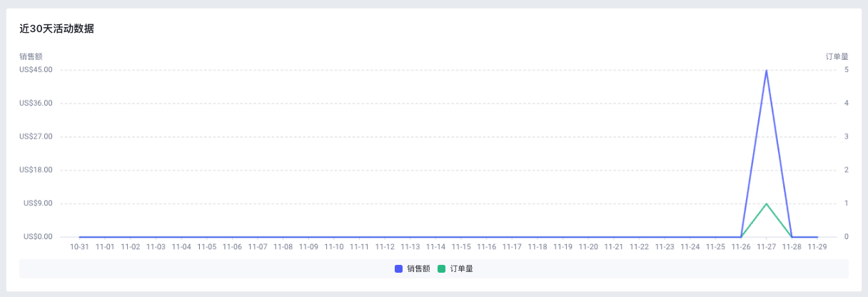868x297 pixels.
Task: Click the green order peak at 11-27
Action: tap(766, 203)
